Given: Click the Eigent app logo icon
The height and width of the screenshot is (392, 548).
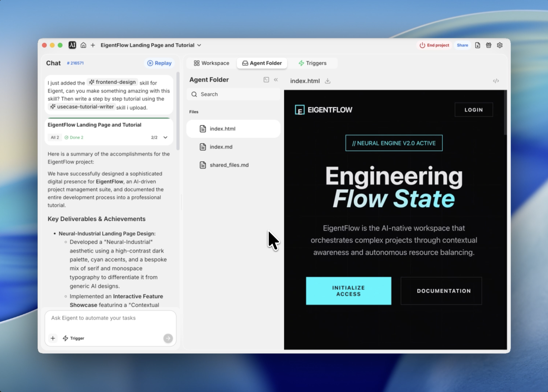Looking at the screenshot, I should click(x=72, y=45).
